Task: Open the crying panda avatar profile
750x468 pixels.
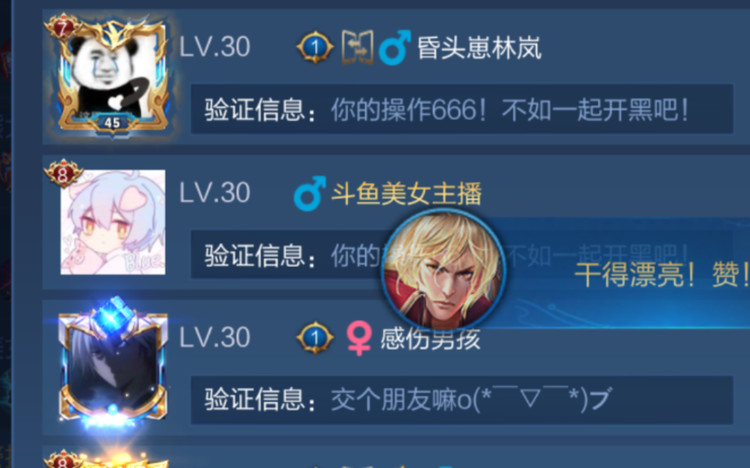Action: point(113,79)
